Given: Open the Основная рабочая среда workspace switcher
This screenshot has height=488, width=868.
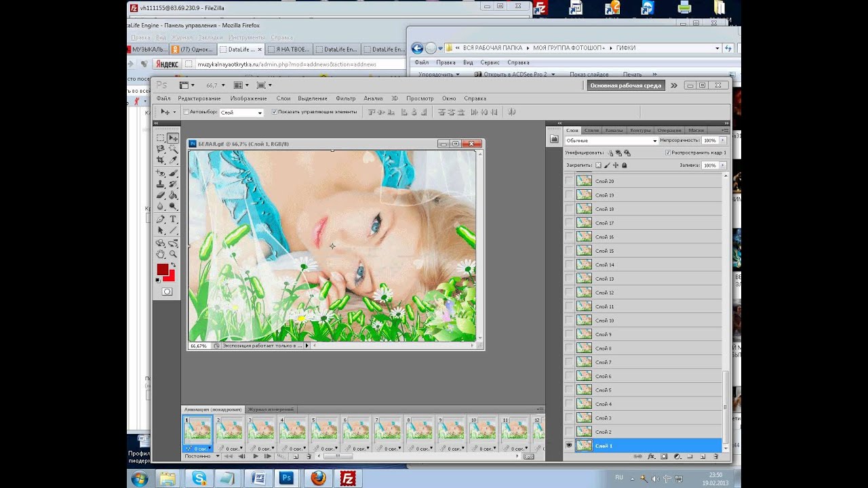Looking at the screenshot, I should pos(625,85).
